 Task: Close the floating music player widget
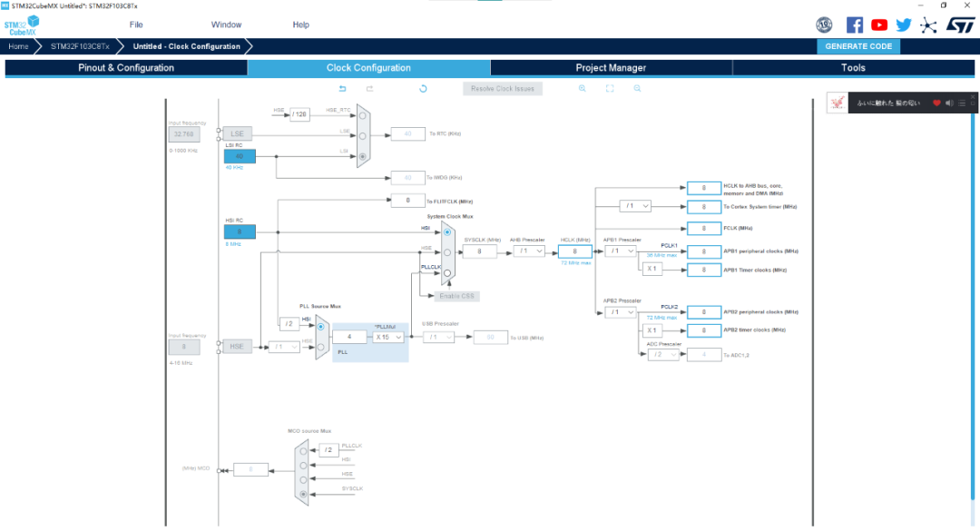coord(973,97)
